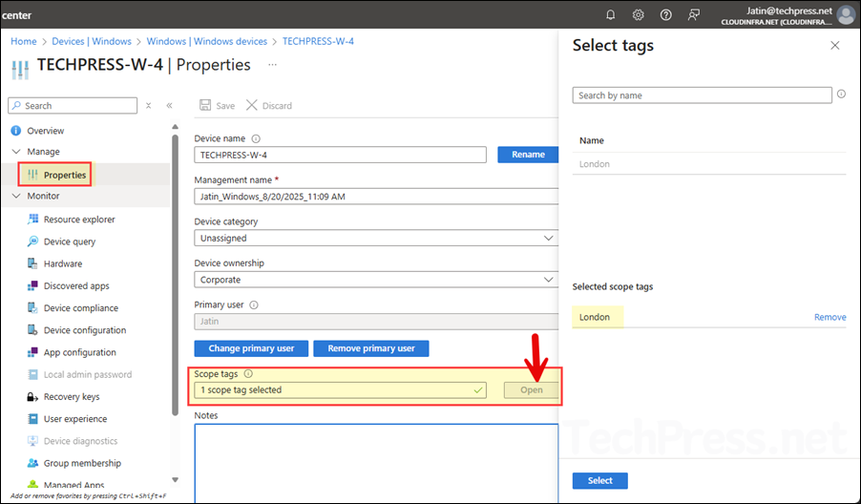The height and width of the screenshot is (504, 861).
Task: Open App configuration menu item
Action: point(79,352)
